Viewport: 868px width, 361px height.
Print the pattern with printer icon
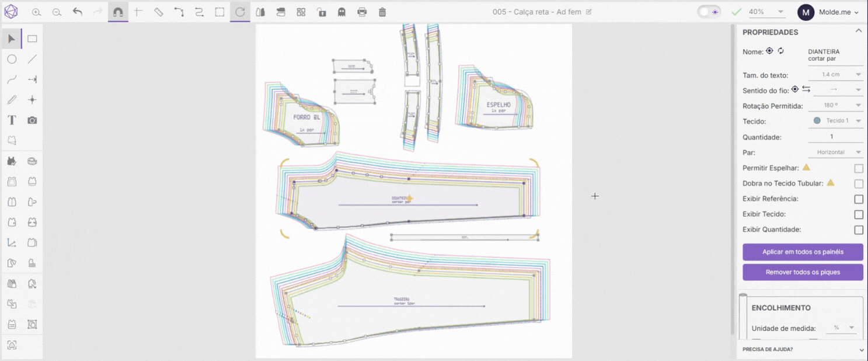click(362, 12)
